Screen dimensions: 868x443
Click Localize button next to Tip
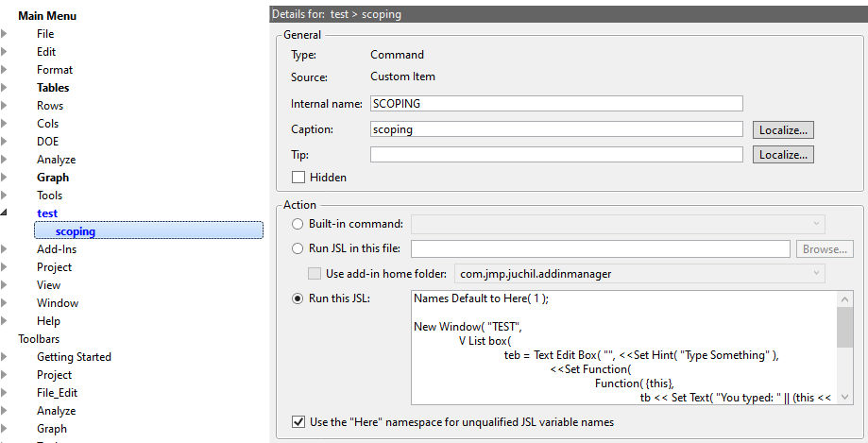(783, 154)
